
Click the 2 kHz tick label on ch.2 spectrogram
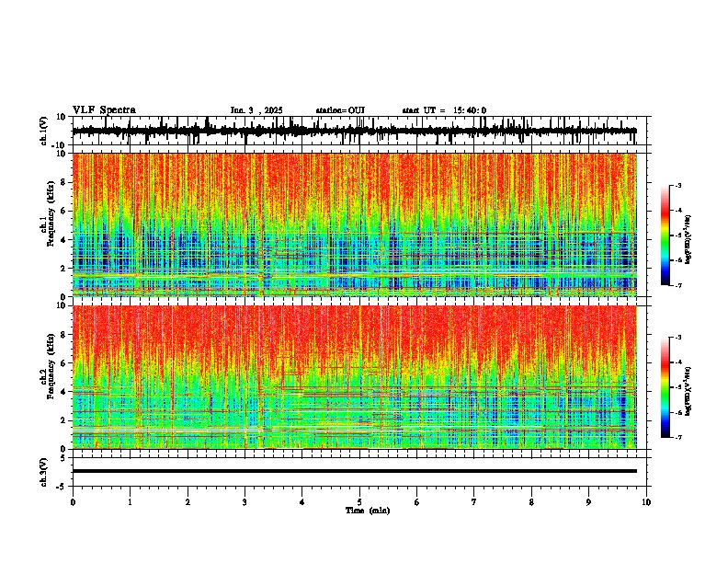tap(64, 420)
